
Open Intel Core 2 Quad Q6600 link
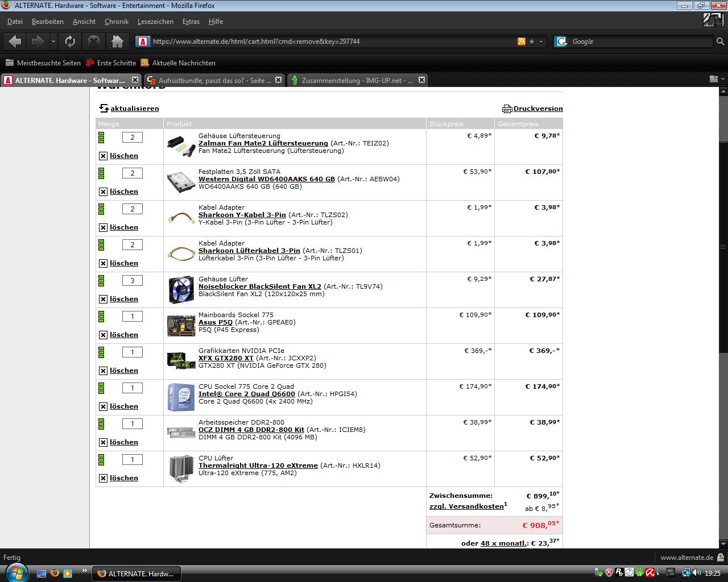246,394
